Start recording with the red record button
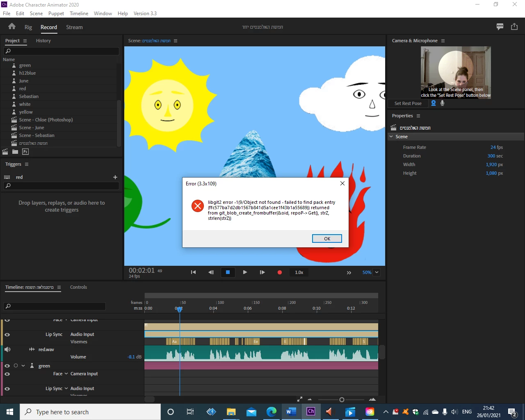This screenshot has height=420, width=525. [x=280, y=272]
